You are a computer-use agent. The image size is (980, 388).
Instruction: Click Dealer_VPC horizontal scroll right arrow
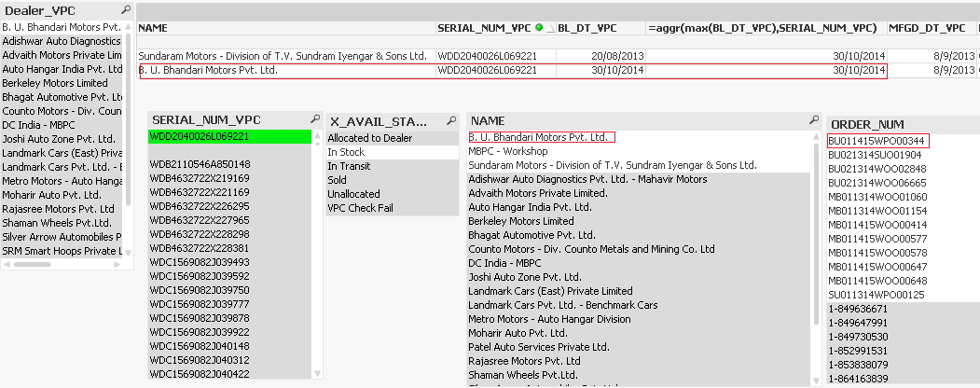(117, 264)
